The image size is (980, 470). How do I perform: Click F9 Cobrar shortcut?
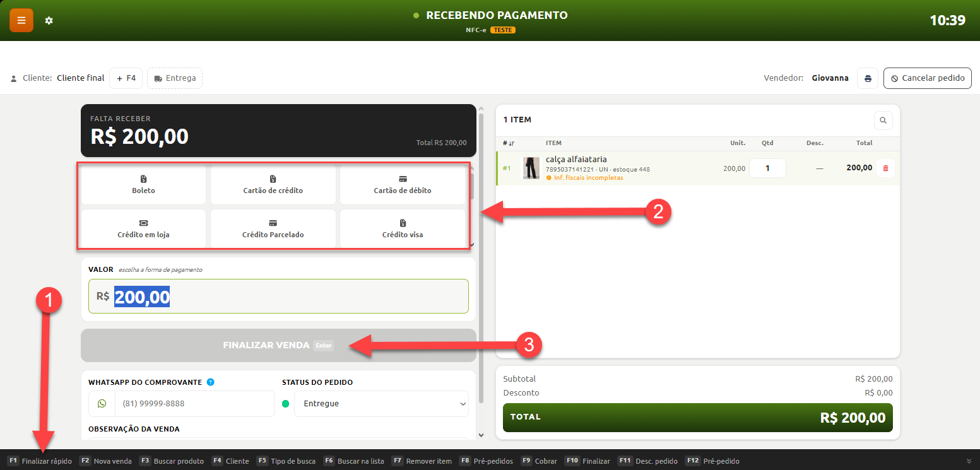[539, 461]
